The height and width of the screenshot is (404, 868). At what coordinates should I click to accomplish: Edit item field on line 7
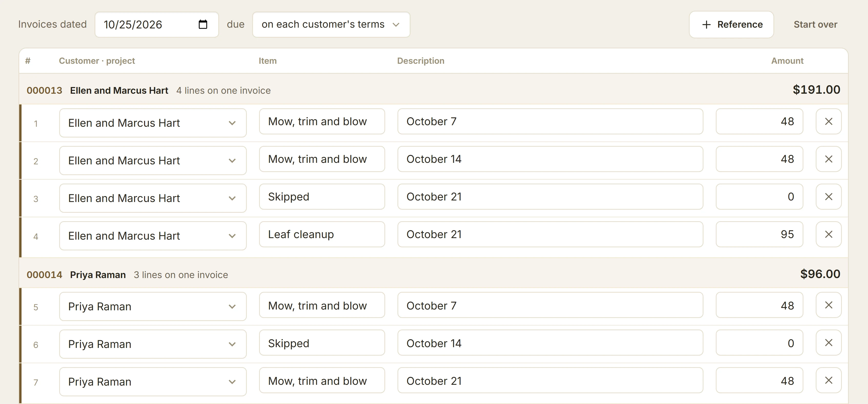tap(322, 380)
